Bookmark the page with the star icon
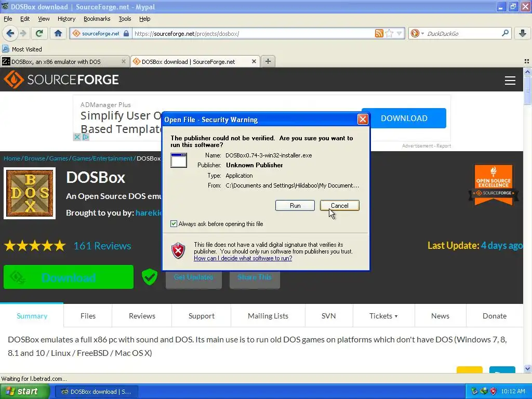 click(389, 33)
